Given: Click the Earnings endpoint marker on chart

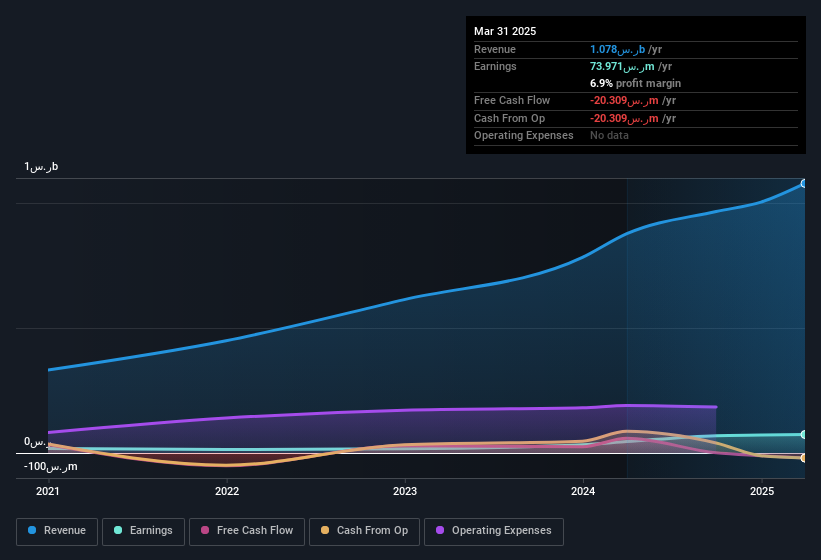Looking at the screenshot, I should (x=804, y=434).
